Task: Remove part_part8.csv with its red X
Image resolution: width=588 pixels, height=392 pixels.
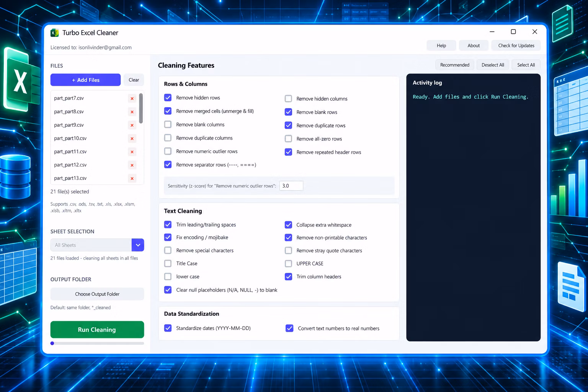Action: (x=132, y=112)
